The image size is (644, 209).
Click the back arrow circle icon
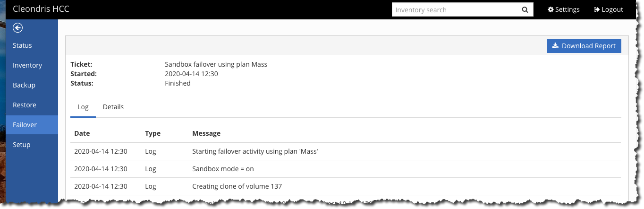[18, 28]
